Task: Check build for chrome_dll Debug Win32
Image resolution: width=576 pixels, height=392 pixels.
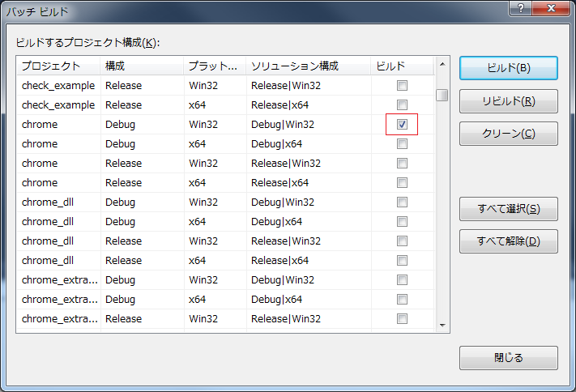Action: (402, 202)
